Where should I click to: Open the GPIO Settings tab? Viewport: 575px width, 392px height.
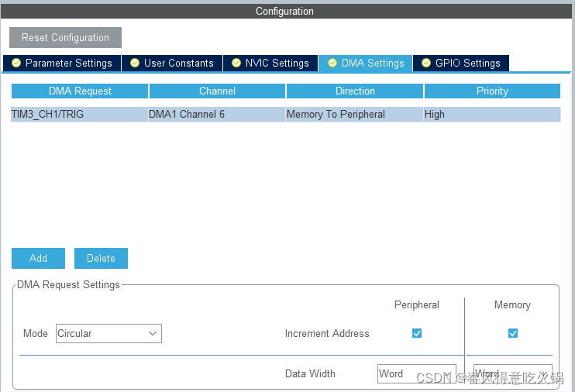[x=461, y=63]
